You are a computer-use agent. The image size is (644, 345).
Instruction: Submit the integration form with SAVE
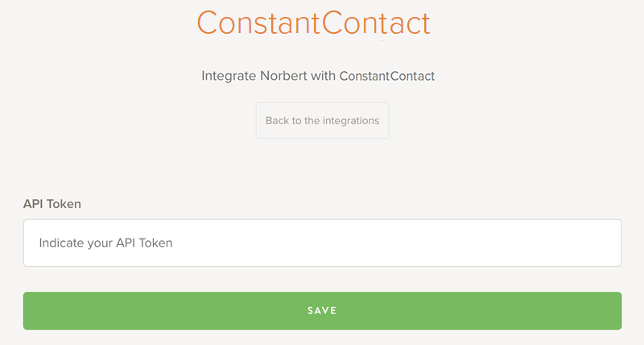[x=322, y=310]
